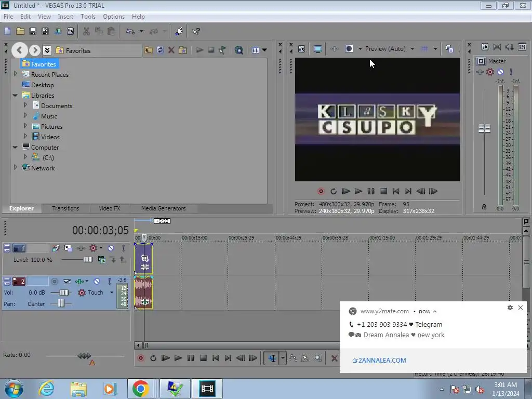Expand the Recent Places tree node
This screenshot has height=399, width=532.
pos(15,74)
